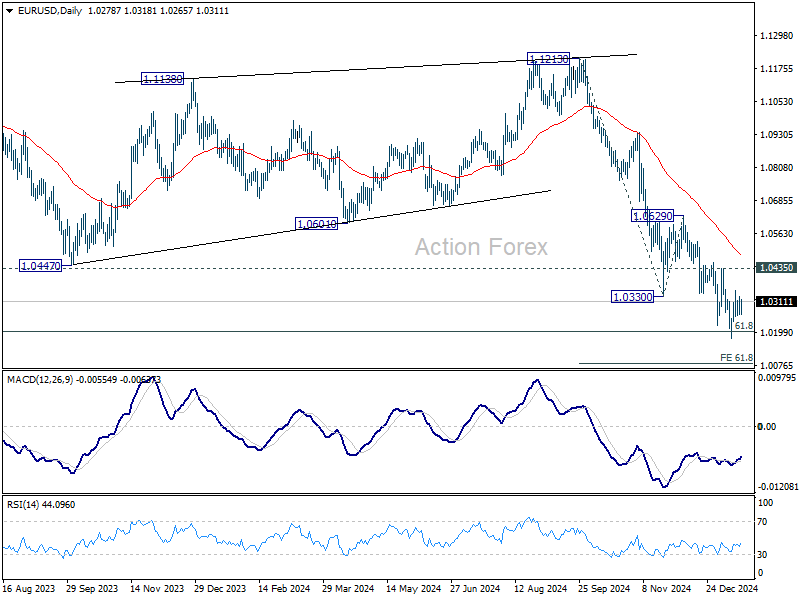Select the 1.06290 price label
Image resolution: width=800 pixels, height=600 pixels.
coord(653,216)
